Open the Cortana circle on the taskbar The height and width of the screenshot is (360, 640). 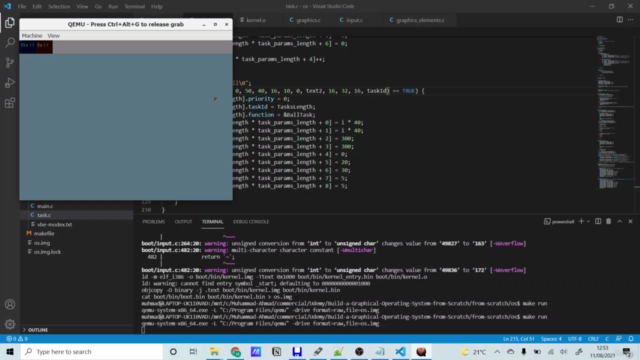173,351
